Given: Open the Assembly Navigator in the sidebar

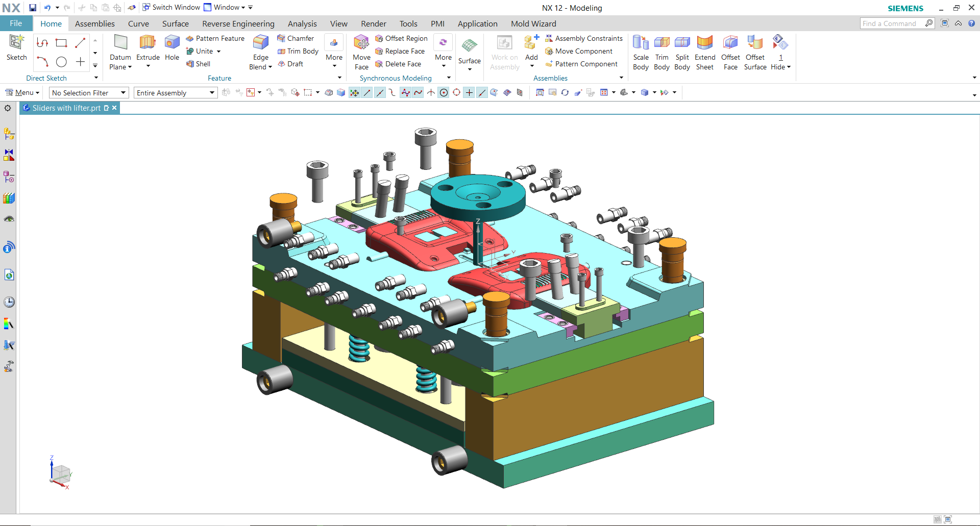Looking at the screenshot, I should pyautogui.click(x=9, y=134).
